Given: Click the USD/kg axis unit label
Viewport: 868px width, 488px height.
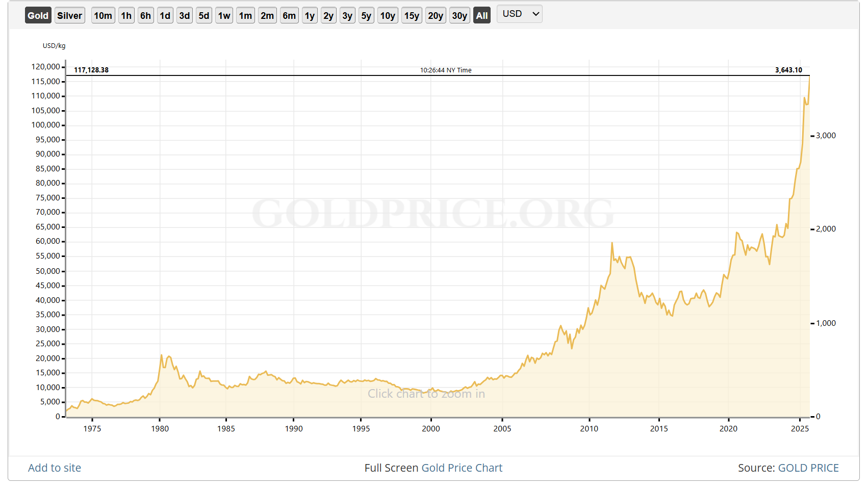Looking at the screenshot, I should pos(54,45).
